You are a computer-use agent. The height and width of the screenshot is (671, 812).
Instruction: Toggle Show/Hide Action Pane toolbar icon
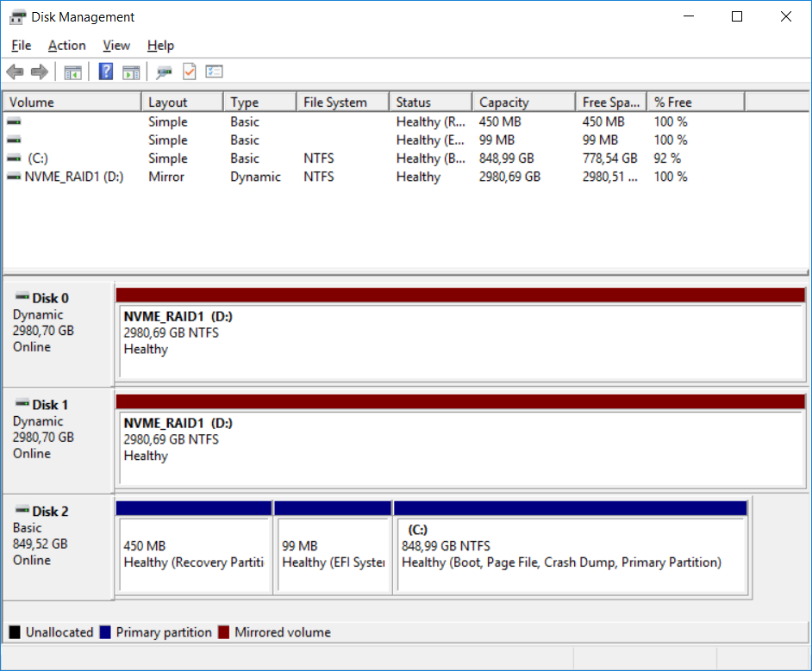pos(131,72)
